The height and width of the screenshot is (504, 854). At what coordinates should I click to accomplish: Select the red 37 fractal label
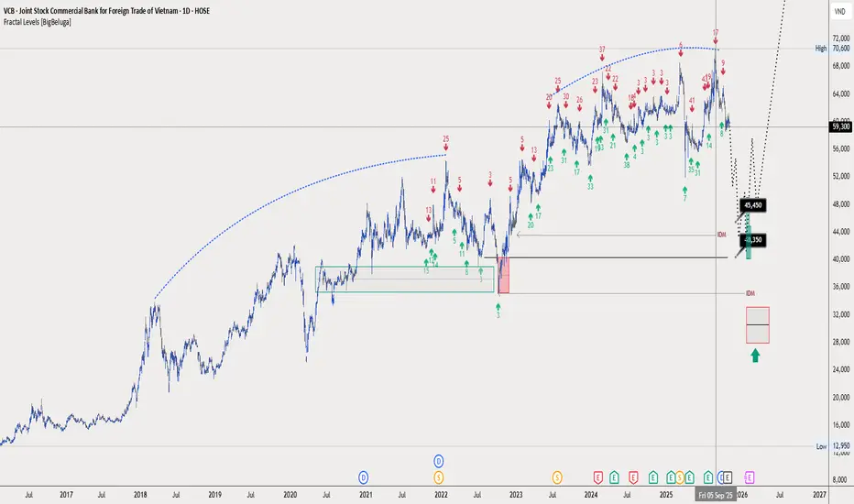pos(602,49)
